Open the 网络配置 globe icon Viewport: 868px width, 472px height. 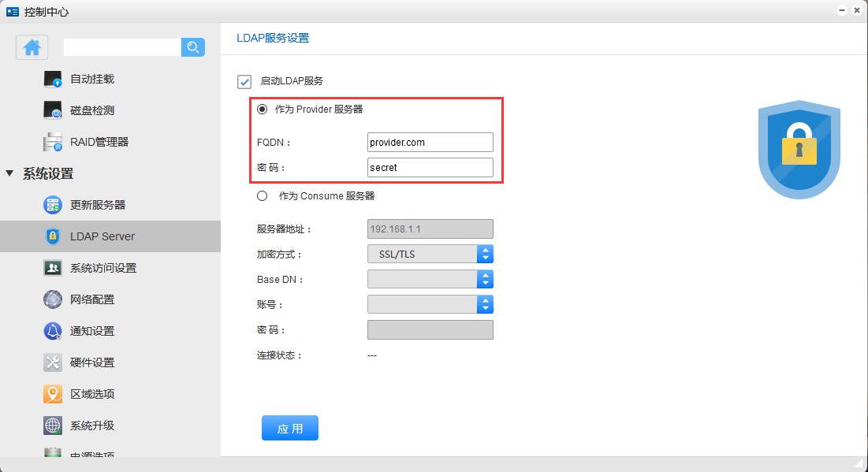[x=53, y=299]
